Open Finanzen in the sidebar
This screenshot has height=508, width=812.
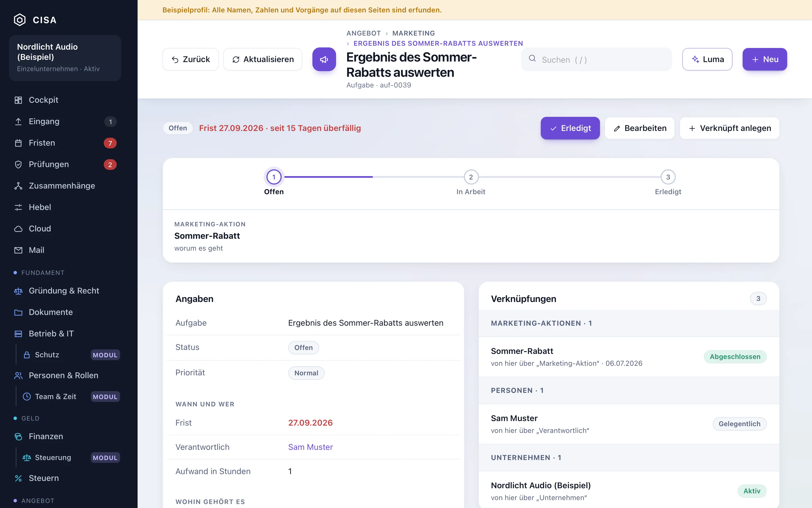(x=65, y=436)
